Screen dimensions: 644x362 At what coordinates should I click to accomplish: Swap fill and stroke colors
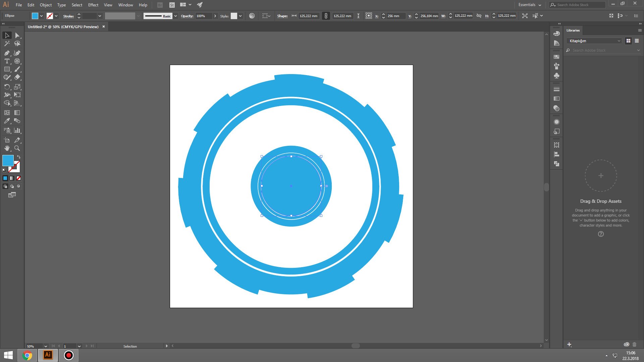pyautogui.click(x=19, y=157)
